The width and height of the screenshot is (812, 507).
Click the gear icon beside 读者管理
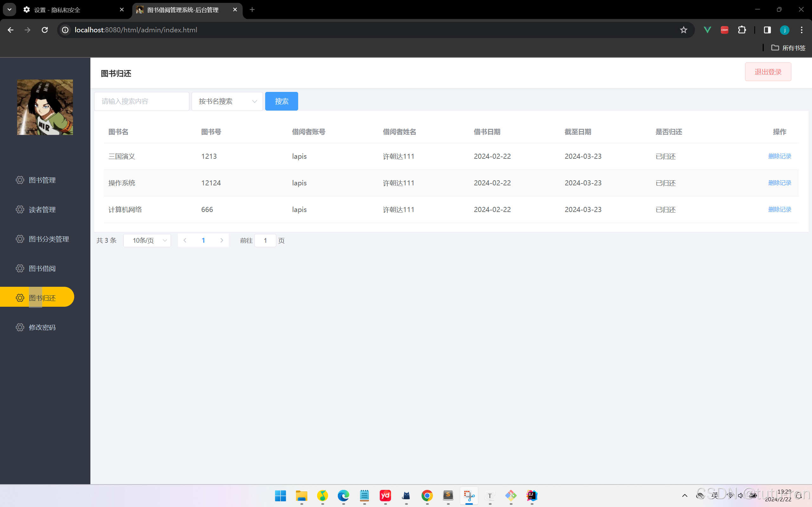[20, 209]
